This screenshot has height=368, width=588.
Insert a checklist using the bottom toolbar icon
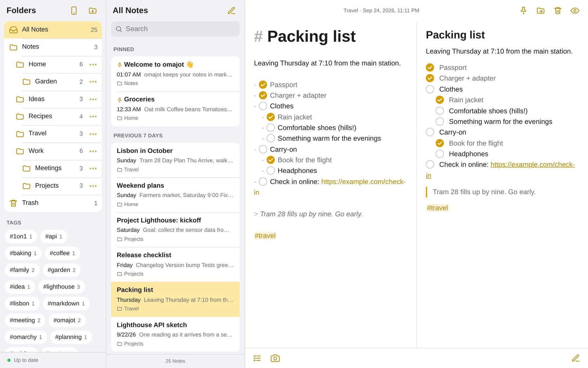tap(257, 358)
